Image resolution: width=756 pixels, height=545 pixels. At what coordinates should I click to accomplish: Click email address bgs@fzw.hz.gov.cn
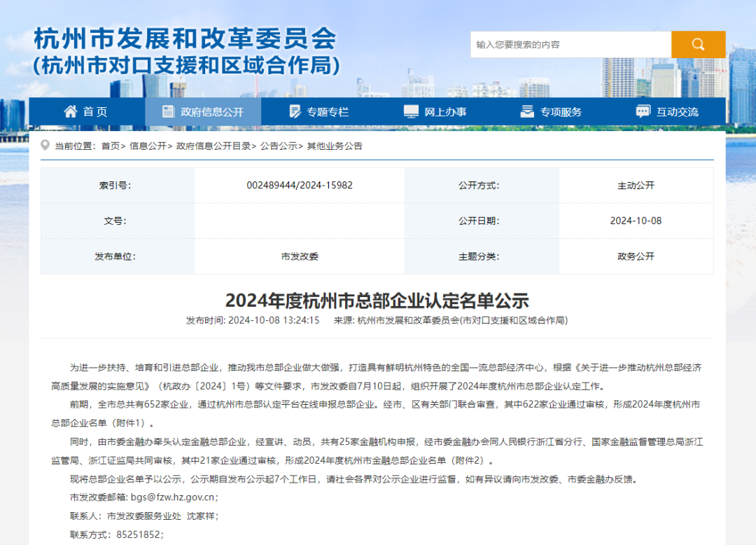click(x=173, y=497)
